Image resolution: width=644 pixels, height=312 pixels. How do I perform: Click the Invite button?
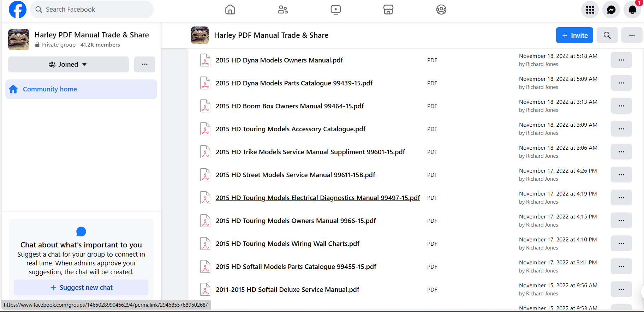574,35
